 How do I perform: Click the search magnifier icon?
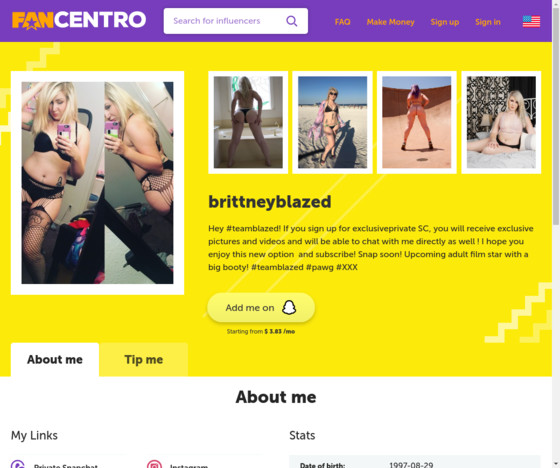(x=291, y=21)
